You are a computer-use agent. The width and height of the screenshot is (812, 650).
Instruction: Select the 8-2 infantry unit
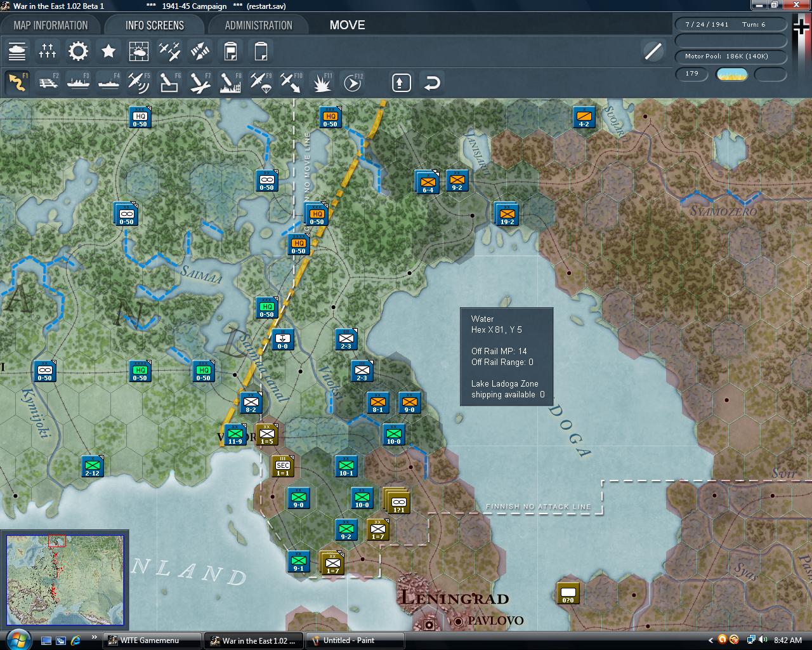coord(251,403)
